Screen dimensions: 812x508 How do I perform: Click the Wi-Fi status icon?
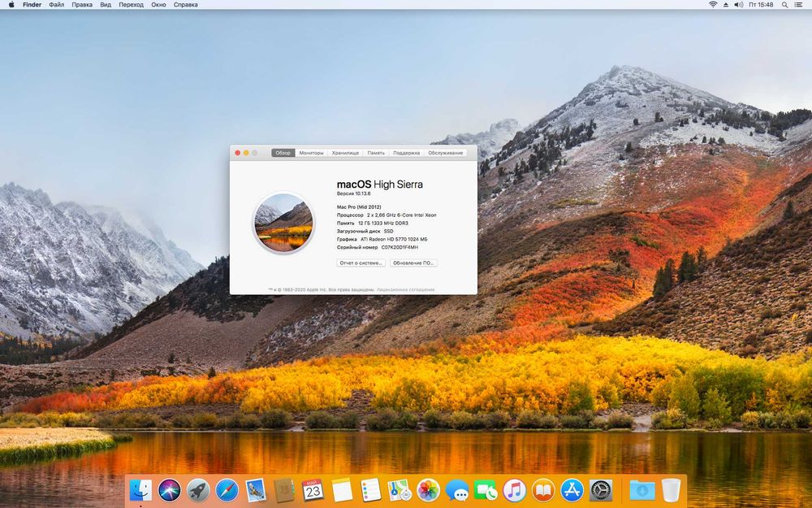click(x=713, y=5)
